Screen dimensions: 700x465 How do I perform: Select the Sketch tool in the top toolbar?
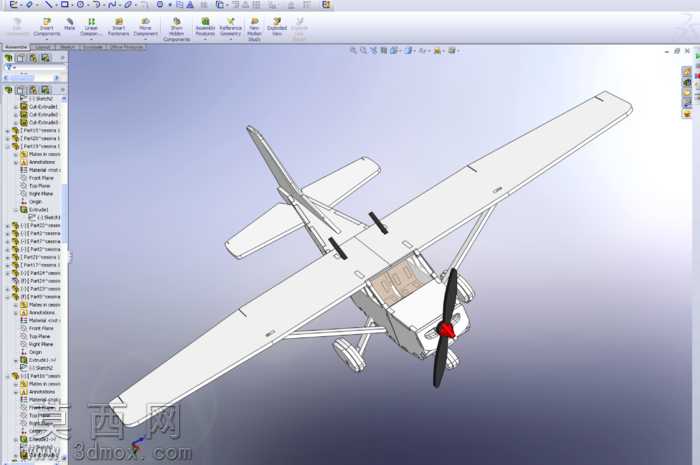(x=14, y=5)
